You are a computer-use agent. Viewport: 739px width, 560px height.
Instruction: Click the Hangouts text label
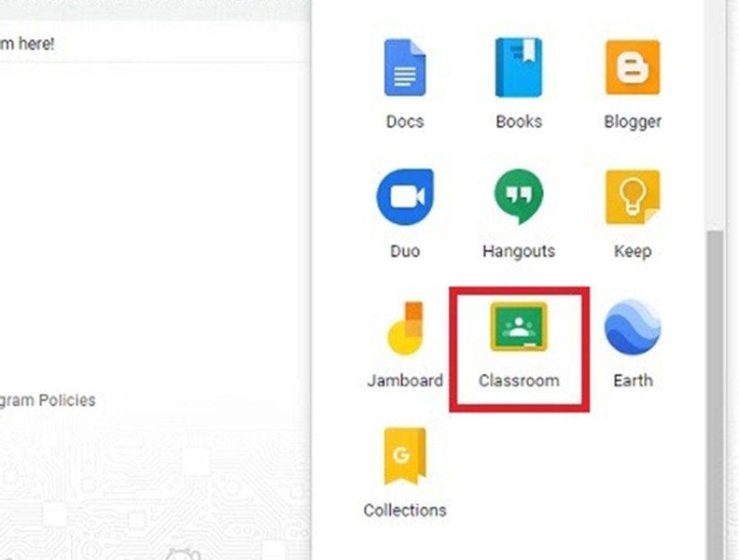[x=519, y=251]
